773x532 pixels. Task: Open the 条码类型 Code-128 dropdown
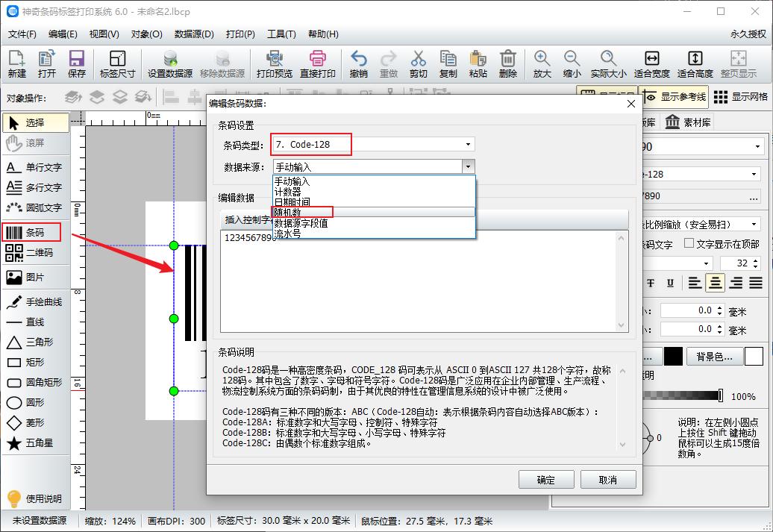click(468, 144)
